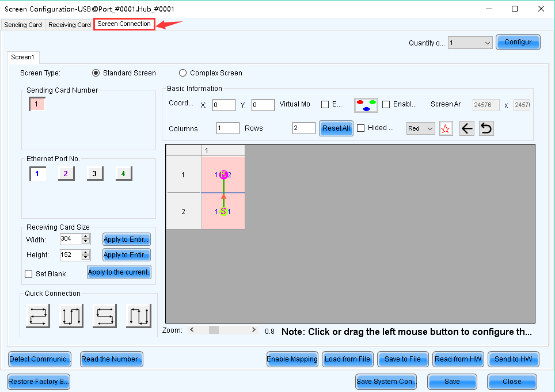Click the red star icon
Viewport: 555px width, 392px height.
click(x=446, y=128)
